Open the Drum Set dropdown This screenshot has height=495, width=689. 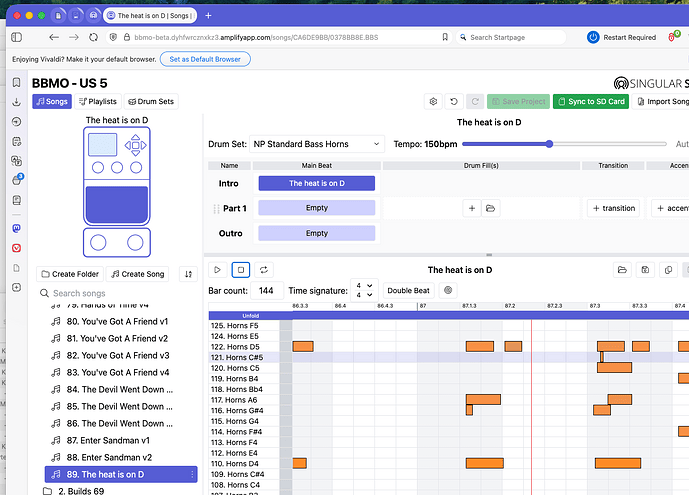pos(316,144)
